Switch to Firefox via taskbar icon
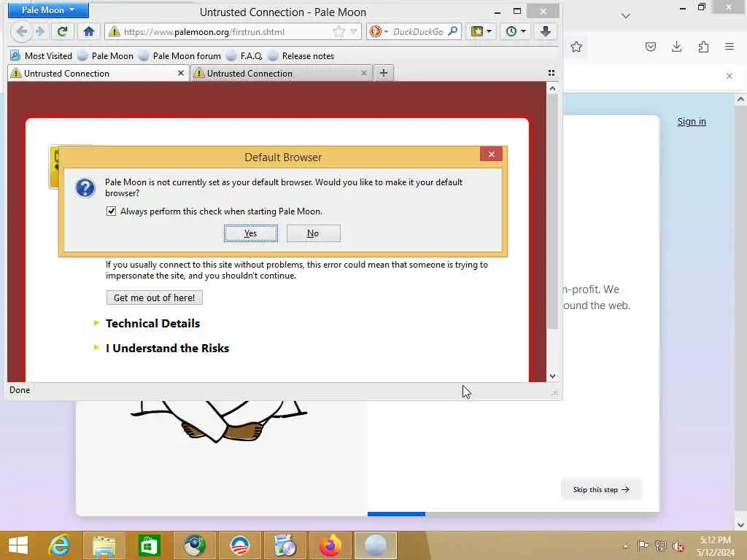 330,545
